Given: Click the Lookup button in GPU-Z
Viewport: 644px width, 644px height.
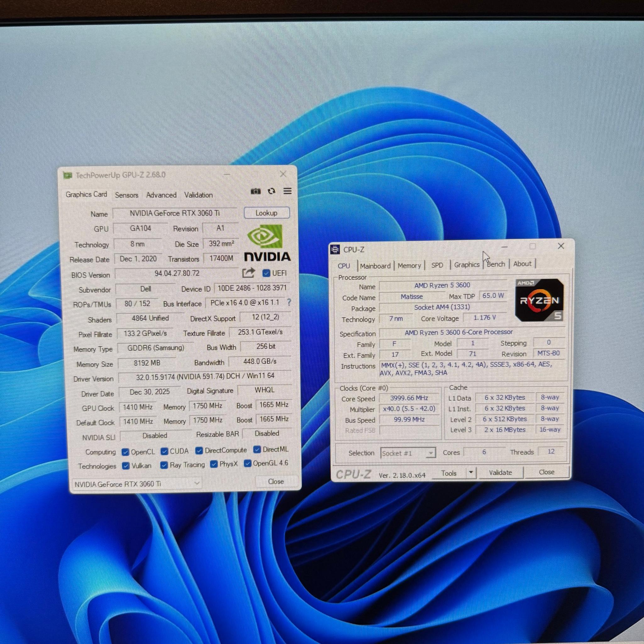Looking at the screenshot, I should click(x=267, y=213).
